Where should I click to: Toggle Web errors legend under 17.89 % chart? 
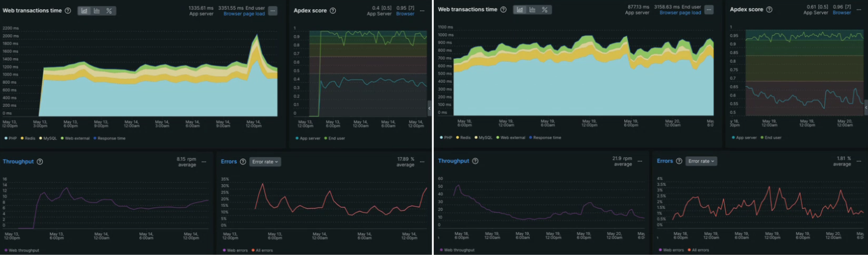click(x=235, y=251)
